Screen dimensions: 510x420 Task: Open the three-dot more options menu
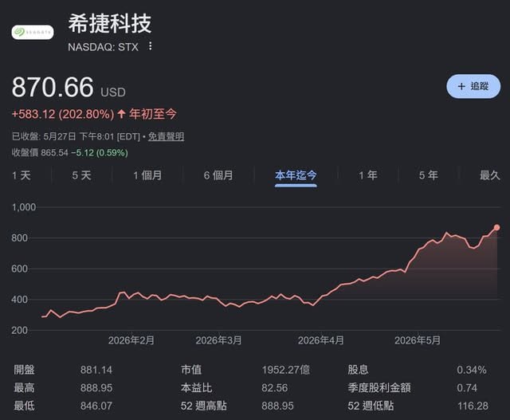150,46
